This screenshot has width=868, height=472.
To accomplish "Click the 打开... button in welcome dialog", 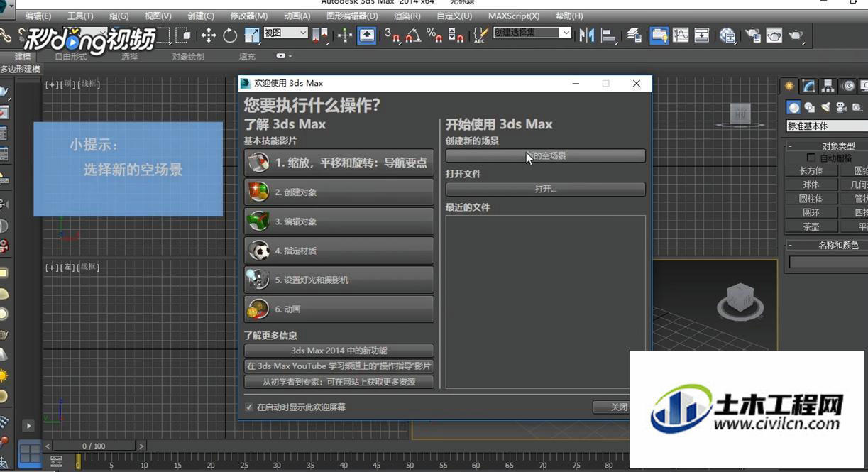I will click(545, 190).
